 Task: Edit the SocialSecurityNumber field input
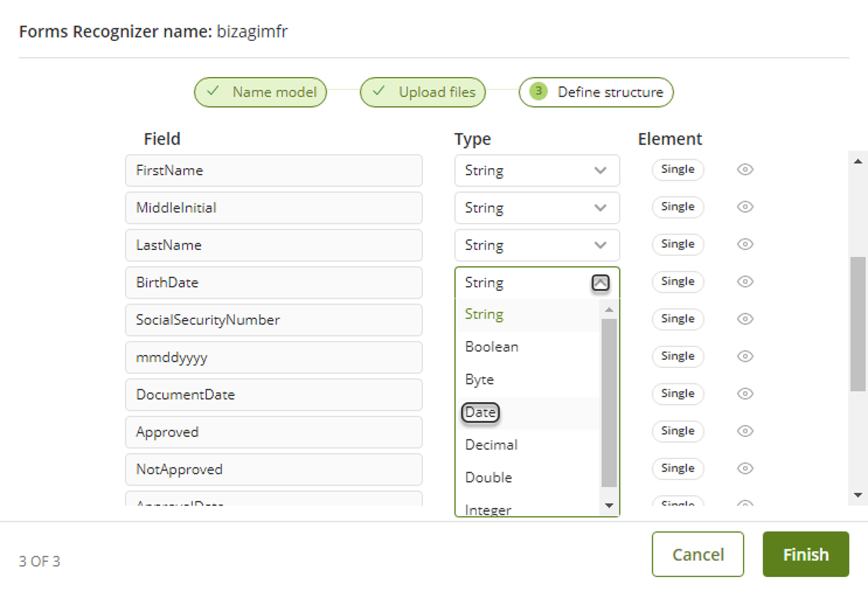pos(274,320)
